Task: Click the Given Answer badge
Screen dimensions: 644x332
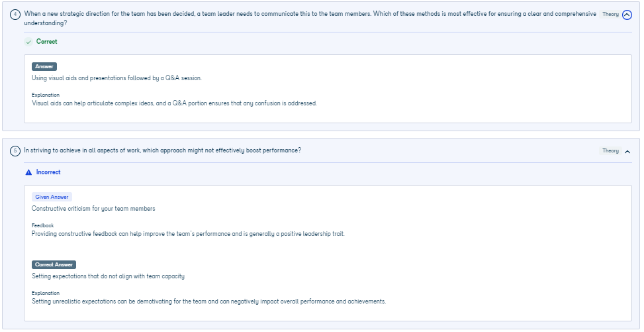Action: [x=52, y=197]
